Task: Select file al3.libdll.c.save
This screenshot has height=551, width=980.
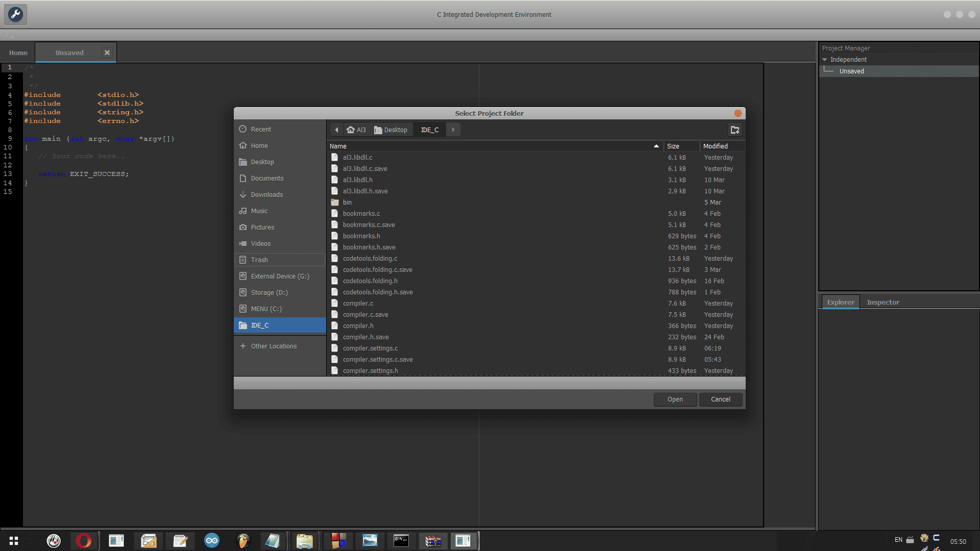Action: tap(536, 169)
